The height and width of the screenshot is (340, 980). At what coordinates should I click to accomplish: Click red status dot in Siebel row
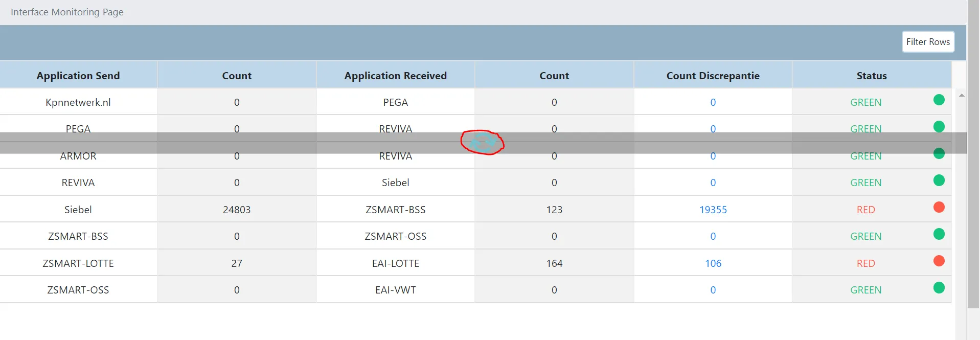coord(939,207)
